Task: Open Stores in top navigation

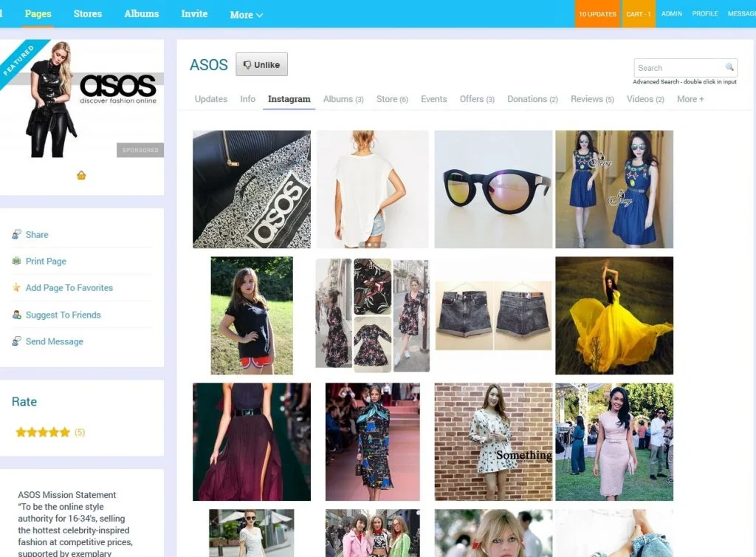Action: (88, 14)
